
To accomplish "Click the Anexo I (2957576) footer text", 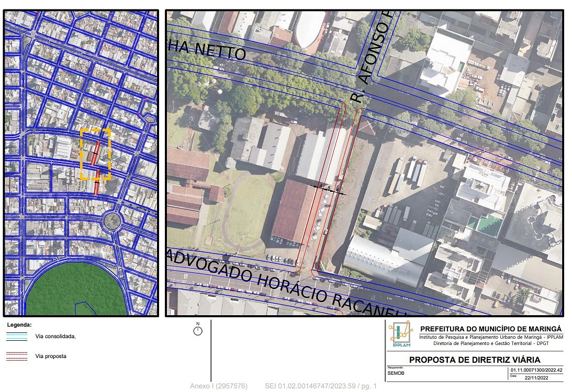I will coord(219,386).
